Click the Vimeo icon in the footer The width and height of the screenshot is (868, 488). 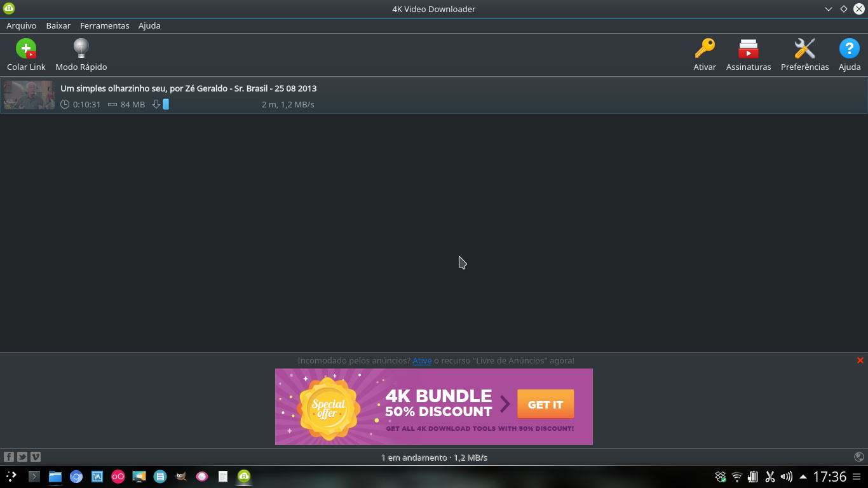pos(36,456)
